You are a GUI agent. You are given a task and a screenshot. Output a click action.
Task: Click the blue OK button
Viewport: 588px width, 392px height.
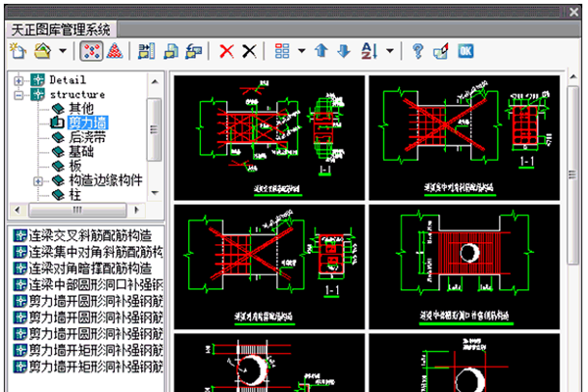[x=465, y=51]
